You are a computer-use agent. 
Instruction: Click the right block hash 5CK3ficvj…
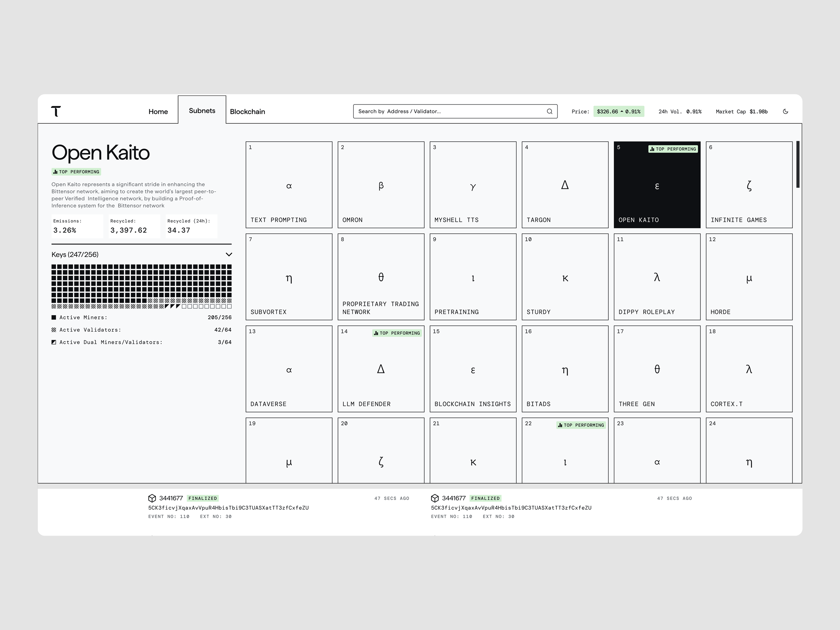coord(511,508)
